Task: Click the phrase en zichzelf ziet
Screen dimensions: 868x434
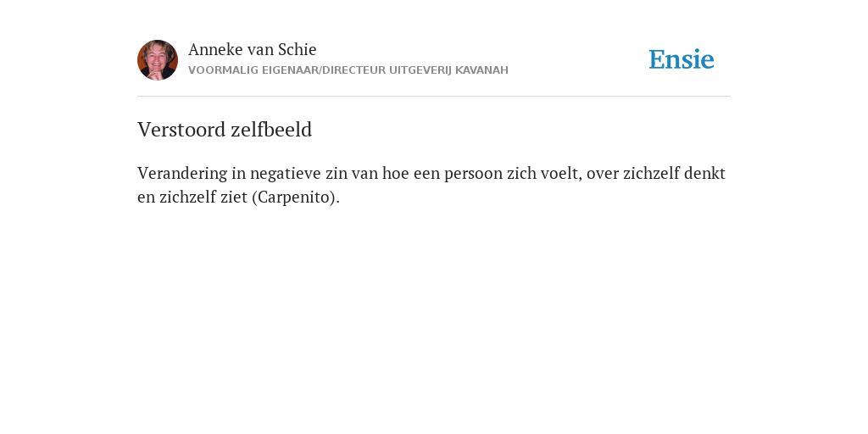Action: pos(192,198)
